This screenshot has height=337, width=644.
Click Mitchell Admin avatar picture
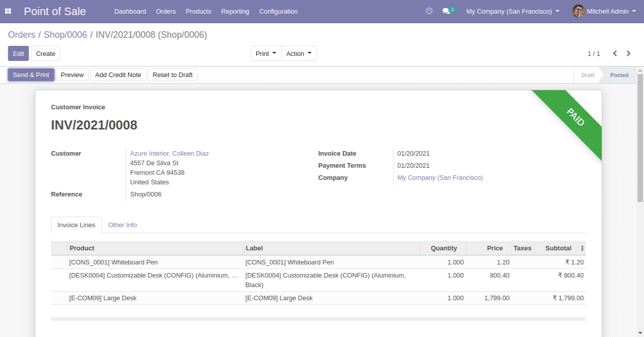(x=579, y=11)
